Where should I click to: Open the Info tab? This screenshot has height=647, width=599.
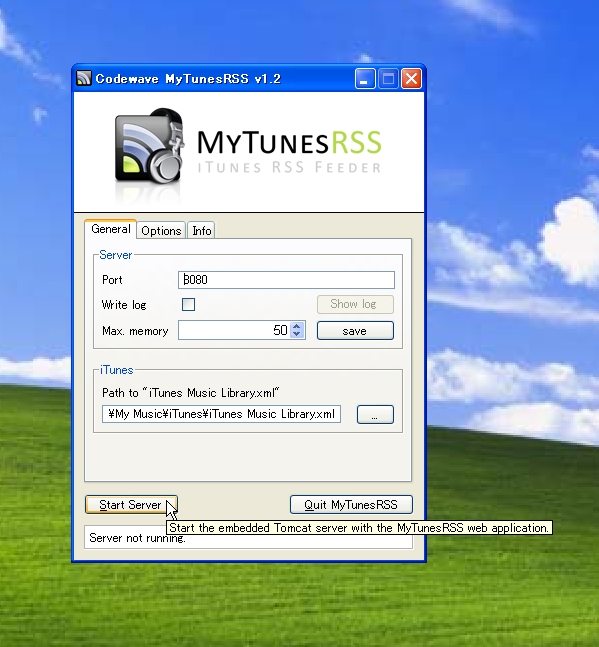click(x=201, y=231)
